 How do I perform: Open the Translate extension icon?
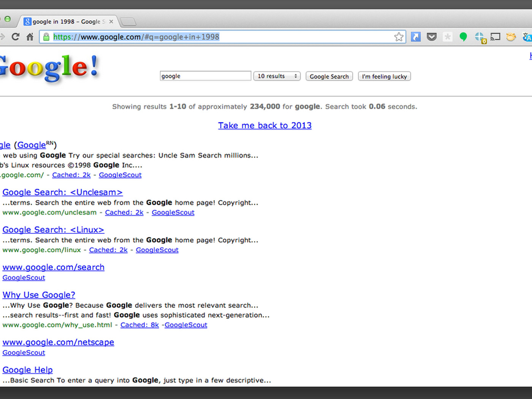click(x=527, y=37)
